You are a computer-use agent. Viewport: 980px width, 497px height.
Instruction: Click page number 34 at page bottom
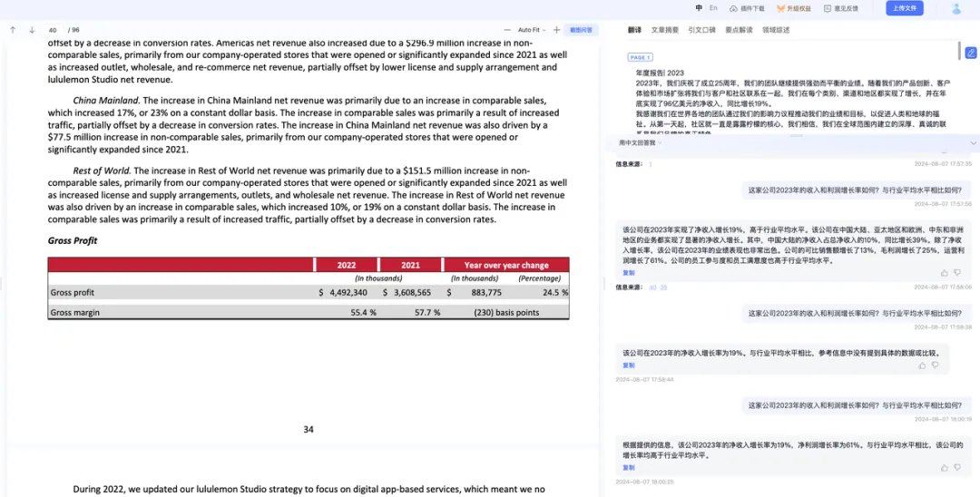[x=309, y=430]
